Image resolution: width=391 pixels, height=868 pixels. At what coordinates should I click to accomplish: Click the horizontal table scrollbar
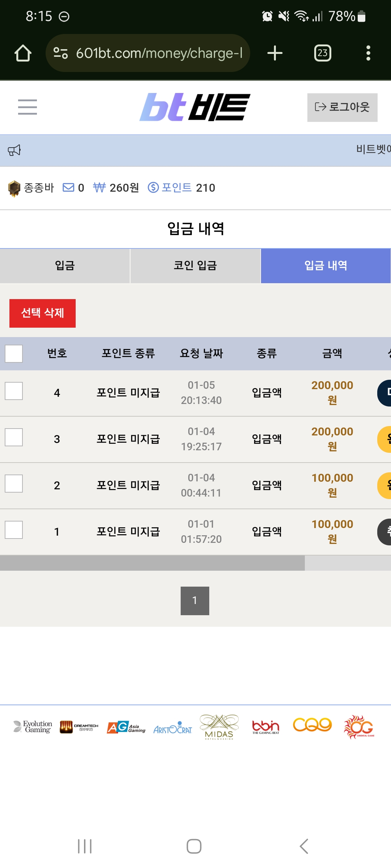[x=152, y=563]
